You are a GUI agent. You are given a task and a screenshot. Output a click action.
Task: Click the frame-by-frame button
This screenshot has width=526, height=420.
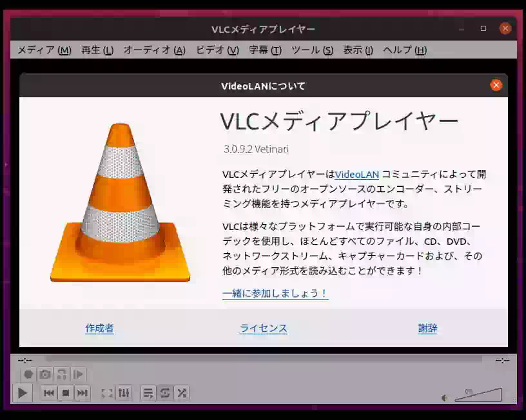pyautogui.click(x=79, y=374)
